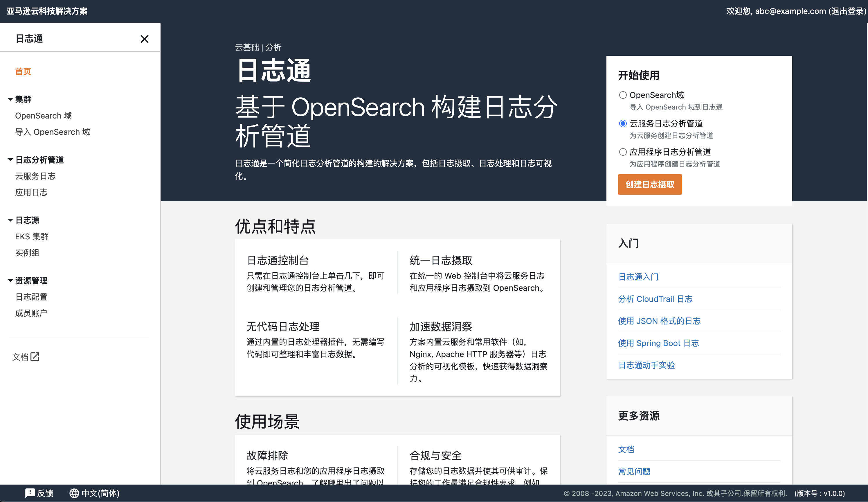Viewport: 868px width, 502px height.
Task: Open 首页 in the sidebar
Action: [x=23, y=71]
